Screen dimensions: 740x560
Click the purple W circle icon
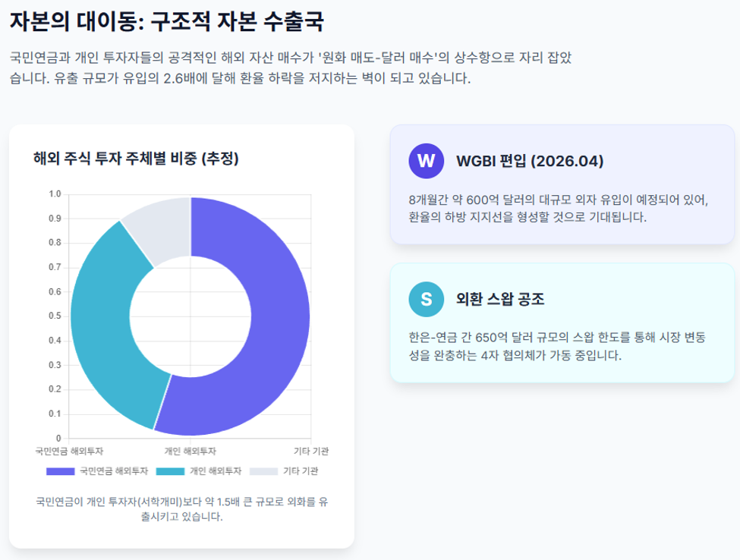point(426,161)
